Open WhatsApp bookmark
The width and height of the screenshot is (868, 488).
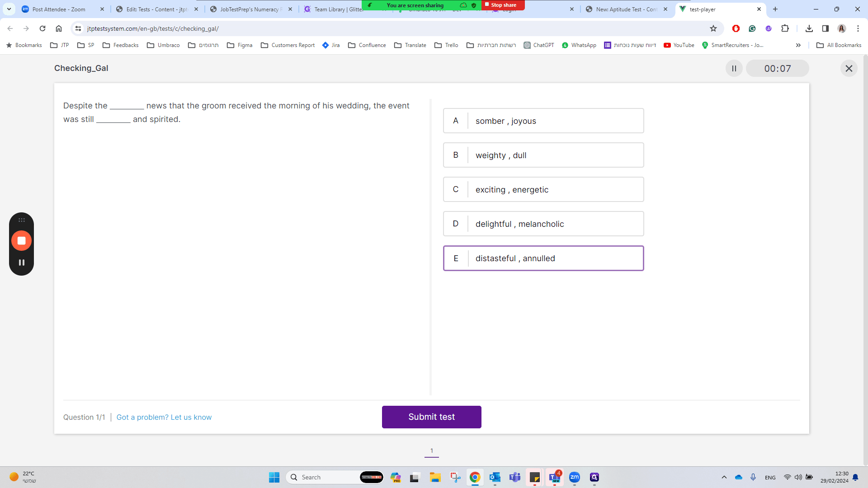[x=579, y=45]
